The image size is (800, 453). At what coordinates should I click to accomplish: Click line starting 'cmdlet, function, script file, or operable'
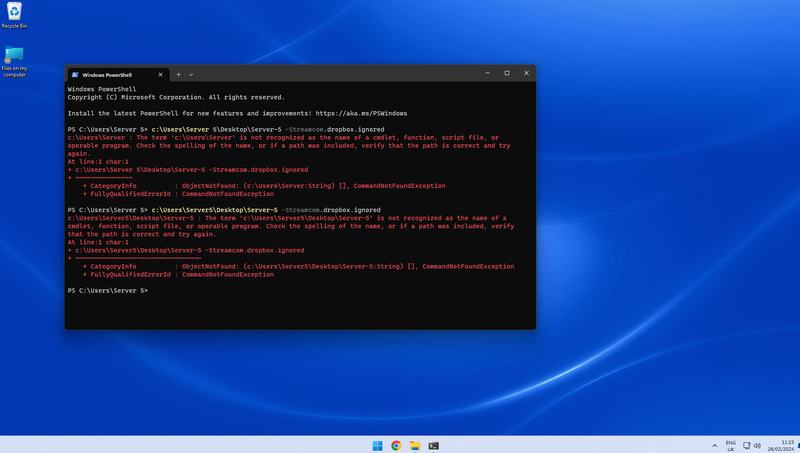tap(291, 226)
